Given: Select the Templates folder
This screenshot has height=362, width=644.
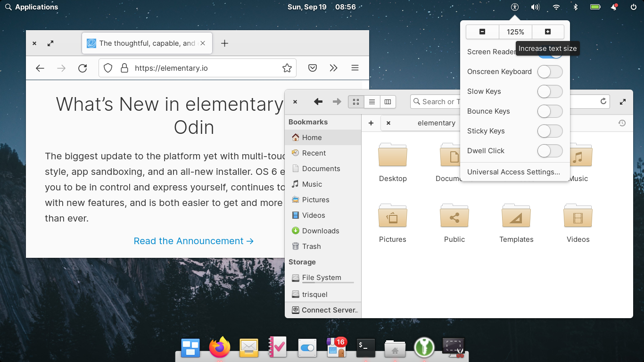Looking at the screenshot, I should point(516,223).
